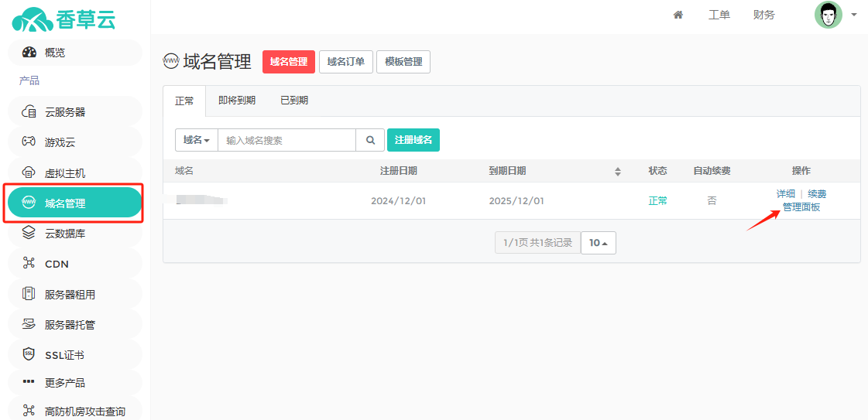Select the red 域名管理 button
868x420 pixels.
(288, 62)
